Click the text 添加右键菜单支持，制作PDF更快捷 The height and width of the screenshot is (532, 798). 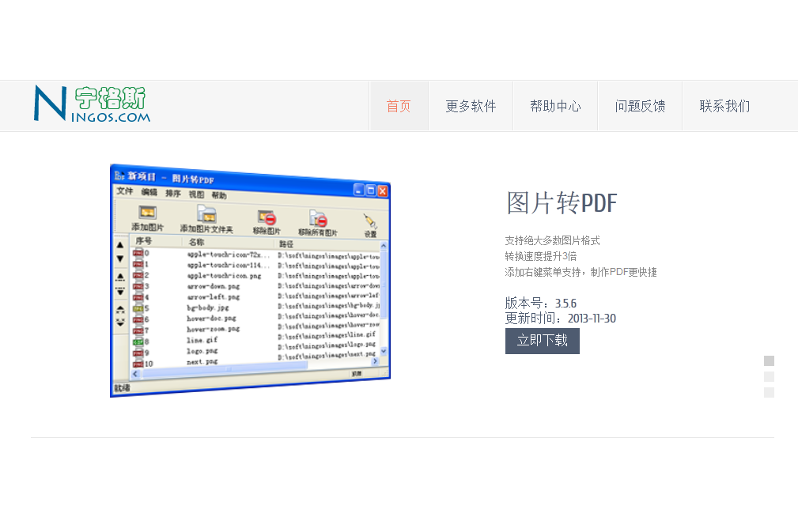[581, 272]
